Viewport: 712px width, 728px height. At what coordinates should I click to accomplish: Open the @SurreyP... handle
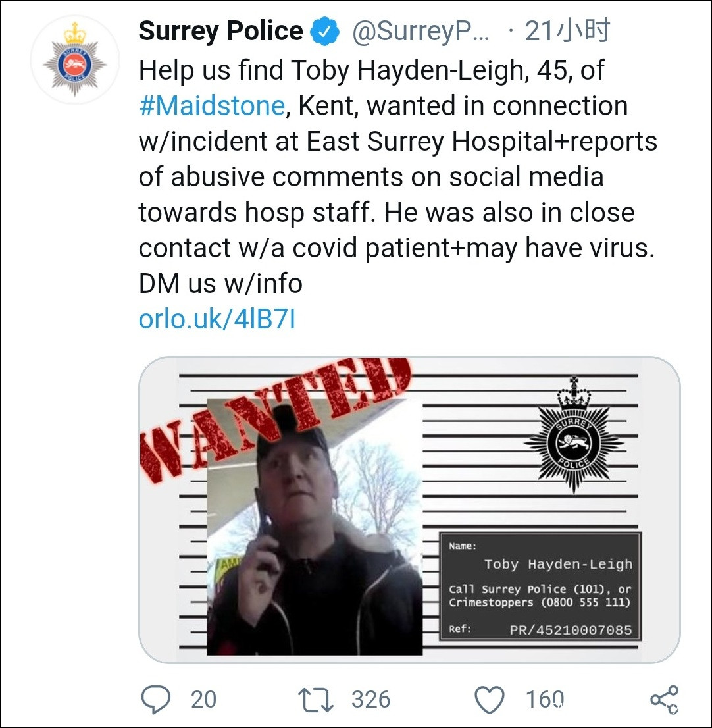(x=421, y=32)
